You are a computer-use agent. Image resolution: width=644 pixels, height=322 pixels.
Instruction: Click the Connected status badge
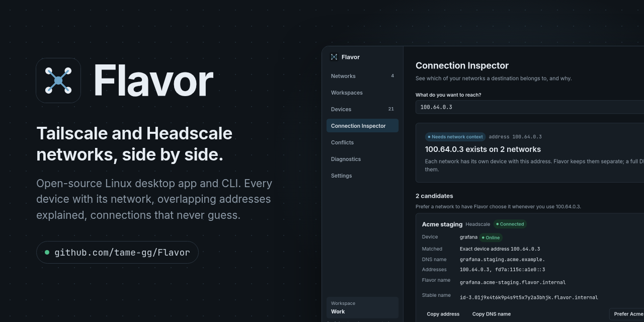click(510, 224)
